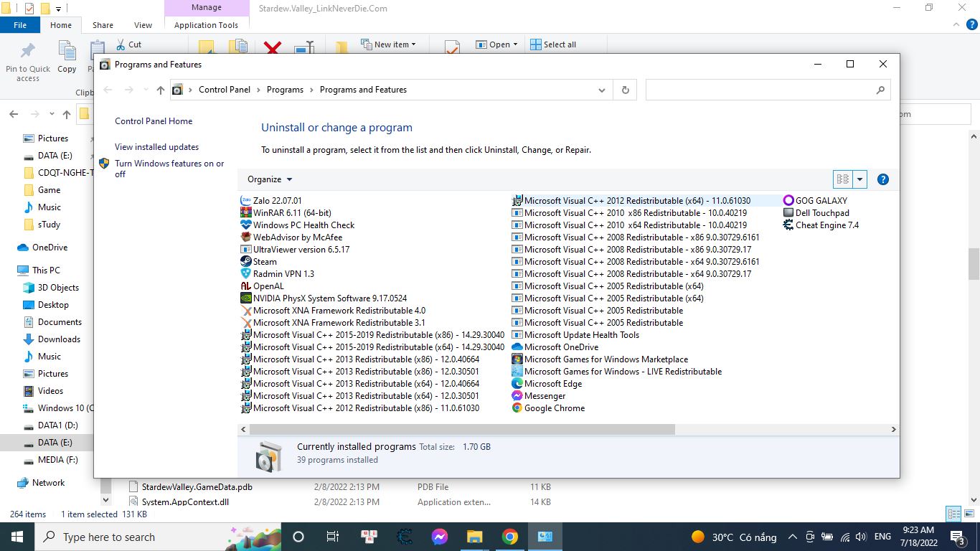Select Google Chrome in programs list
The height and width of the screenshot is (551, 980).
[x=554, y=408]
